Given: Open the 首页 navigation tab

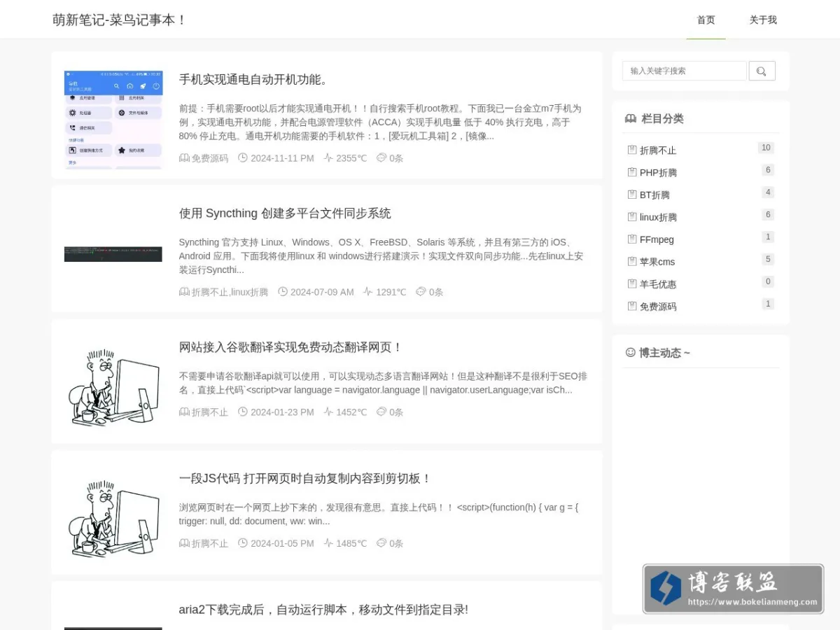Looking at the screenshot, I should (706, 20).
